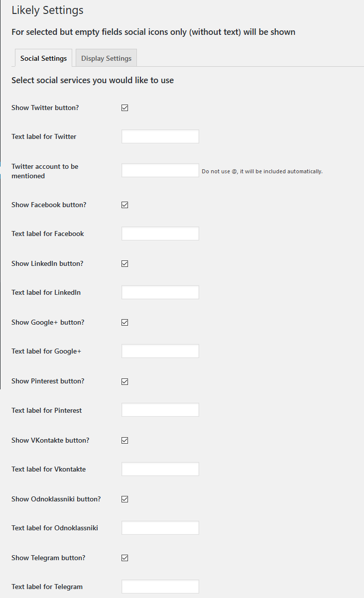Disable the Show LinkedIn button checkbox
The width and height of the screenshot is (364, 598).
pos(125,263)
